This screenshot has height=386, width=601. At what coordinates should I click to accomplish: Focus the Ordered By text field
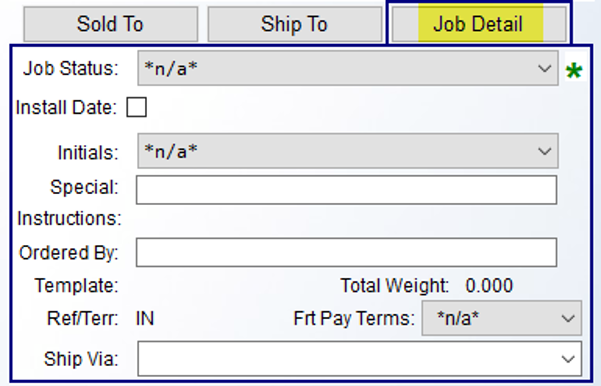click(346, 252)
